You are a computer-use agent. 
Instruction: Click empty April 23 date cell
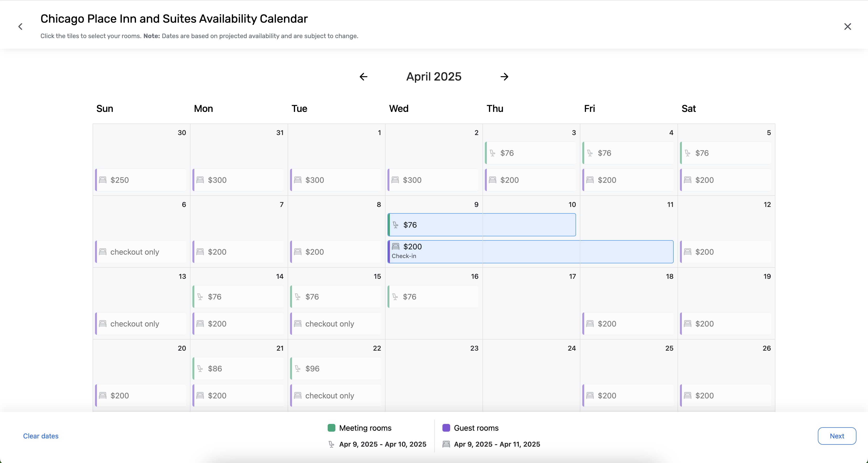(434, 375)
